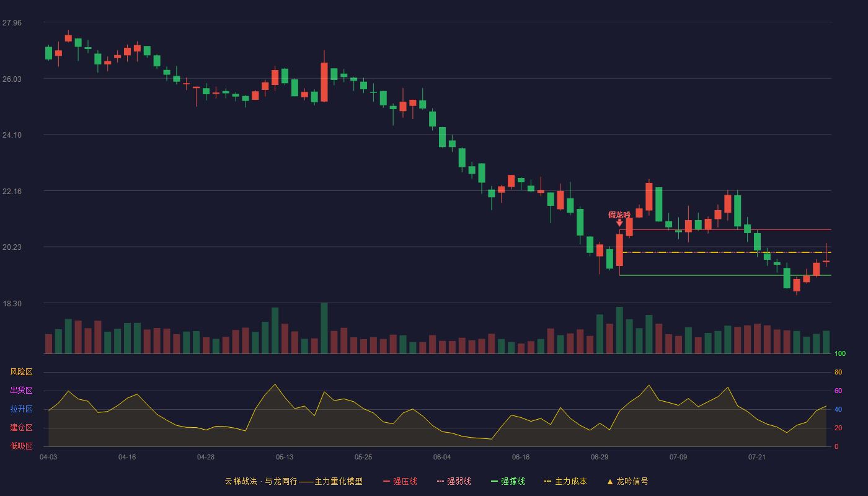Click the indicator scale value 20

coord(838,428)
